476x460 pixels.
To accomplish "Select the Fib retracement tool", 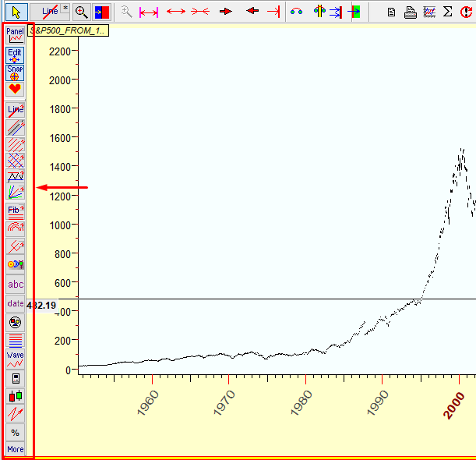I will (x=16, y=211).
